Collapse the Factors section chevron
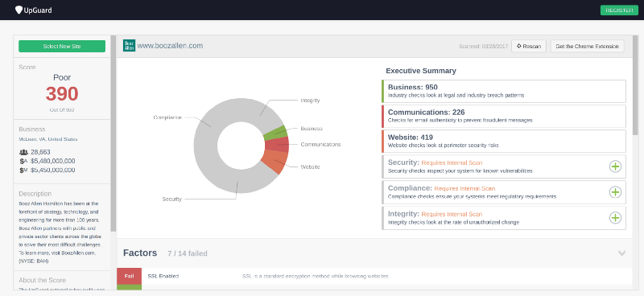Viewport: 644px width, 296px height. tap(621, 253)
